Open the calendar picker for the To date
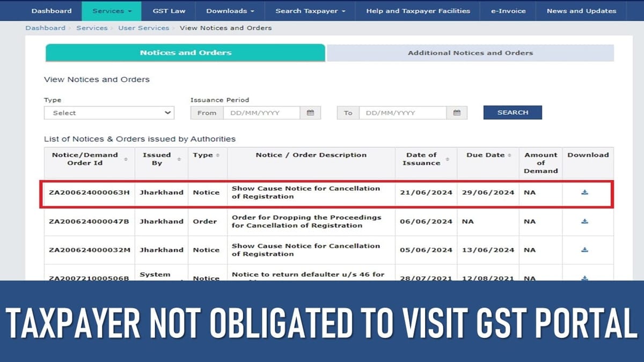Screen dimensions: 644x362 (x=457, y=113)
